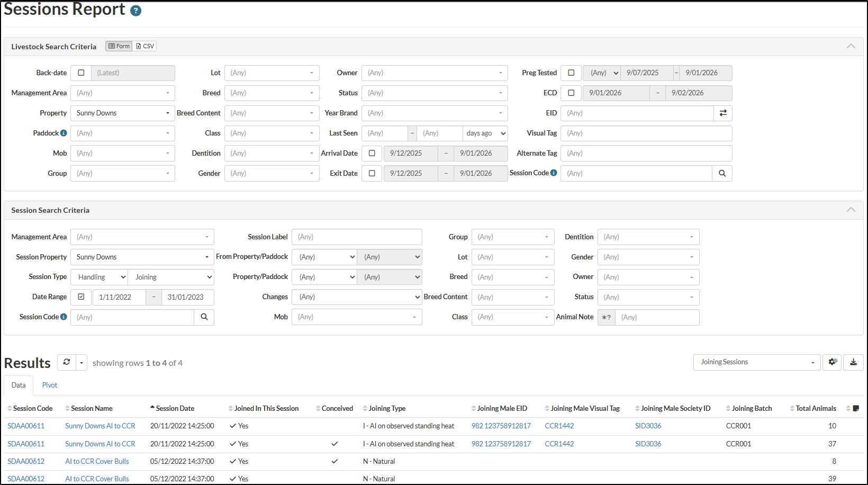Open column chooser icon in table header
The height and width of the screenshot is (485, 868).
[856, 408]
